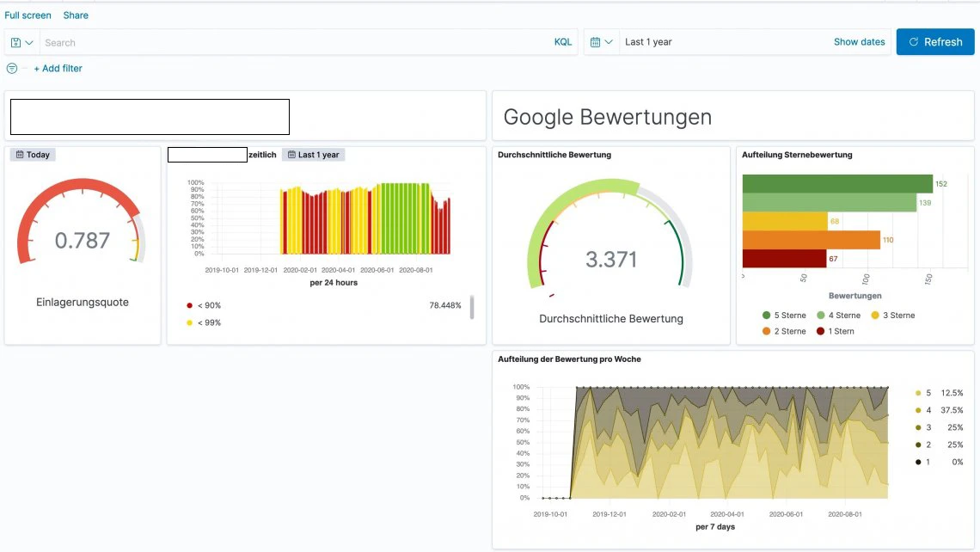Click the Search query input field
The height and width of the screenshot is (552, 980).
pos(294,42)
